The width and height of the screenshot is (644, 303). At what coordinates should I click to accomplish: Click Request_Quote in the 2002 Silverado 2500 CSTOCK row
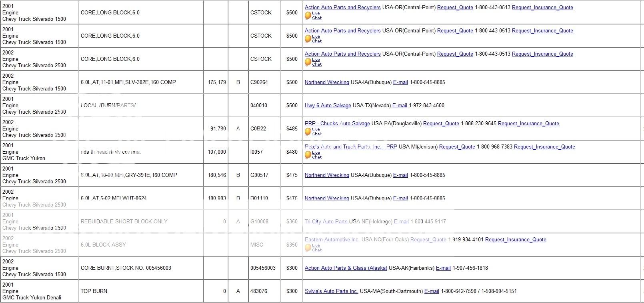(x=455, y=54)
